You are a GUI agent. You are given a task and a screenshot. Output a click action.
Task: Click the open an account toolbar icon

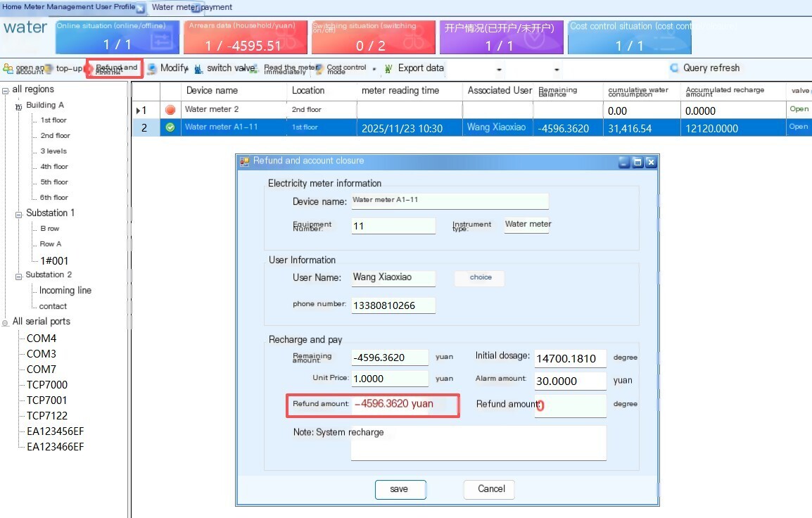[x=8, y=68]
